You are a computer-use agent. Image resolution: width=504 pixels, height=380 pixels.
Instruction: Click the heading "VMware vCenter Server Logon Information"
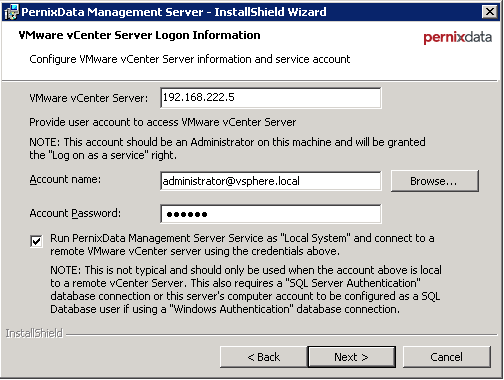pos(139,35)
